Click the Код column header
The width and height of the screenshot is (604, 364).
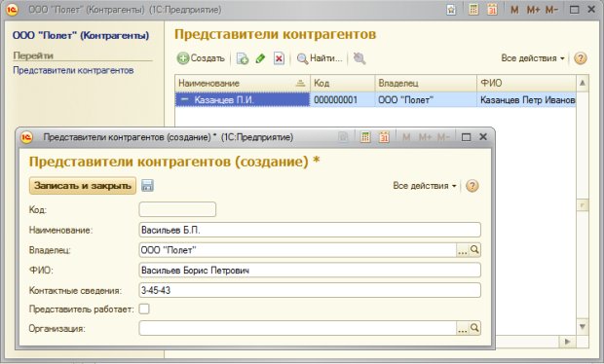pos(343,83)
